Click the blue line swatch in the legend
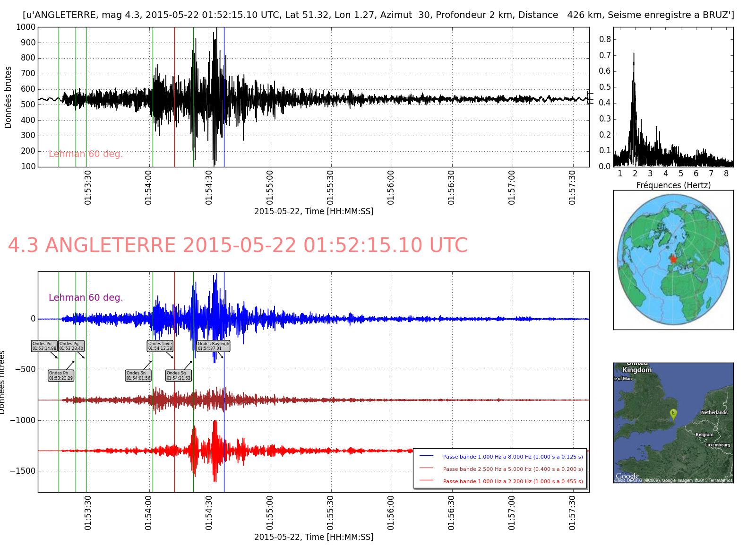This screenshot has width=756, height=547. 426,456
